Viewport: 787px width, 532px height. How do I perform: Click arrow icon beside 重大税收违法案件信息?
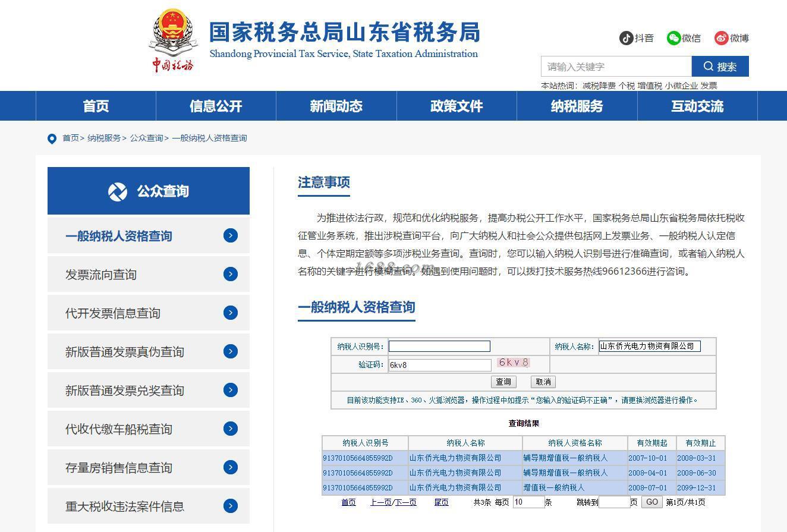[x=231, y=506]
